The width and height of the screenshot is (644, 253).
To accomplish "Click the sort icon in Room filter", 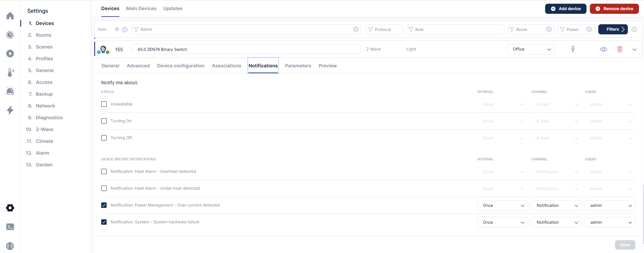I will point(549,29).
